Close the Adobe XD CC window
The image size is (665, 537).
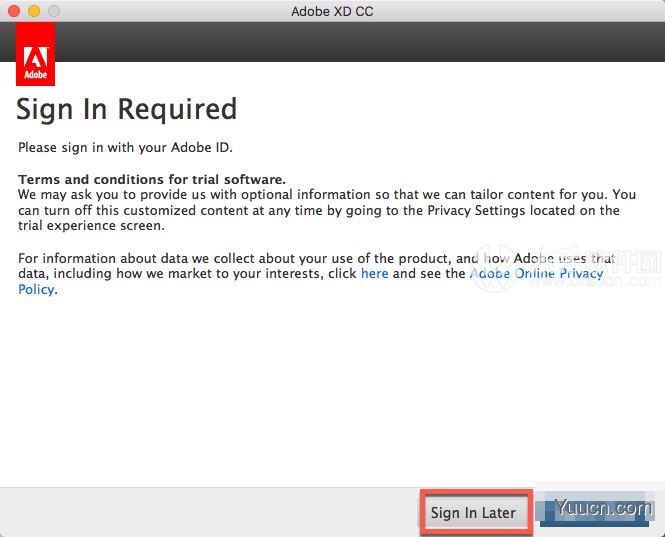pyautogui.click(x=14, y=11)
